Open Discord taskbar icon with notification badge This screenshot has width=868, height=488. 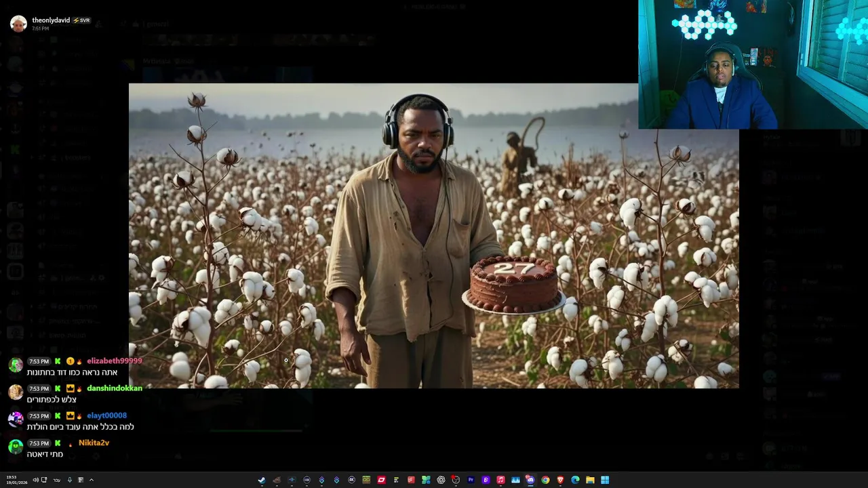(530, 480)
